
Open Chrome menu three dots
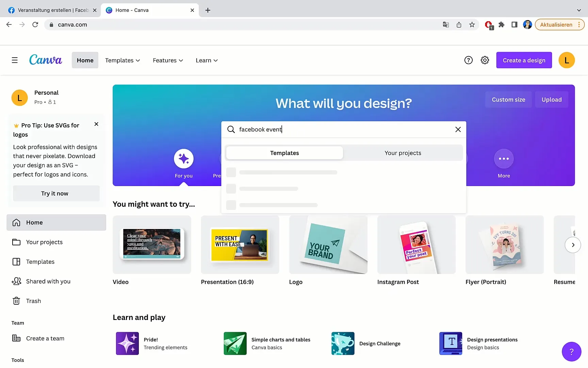pyautogui.click(x=579, y=25)
